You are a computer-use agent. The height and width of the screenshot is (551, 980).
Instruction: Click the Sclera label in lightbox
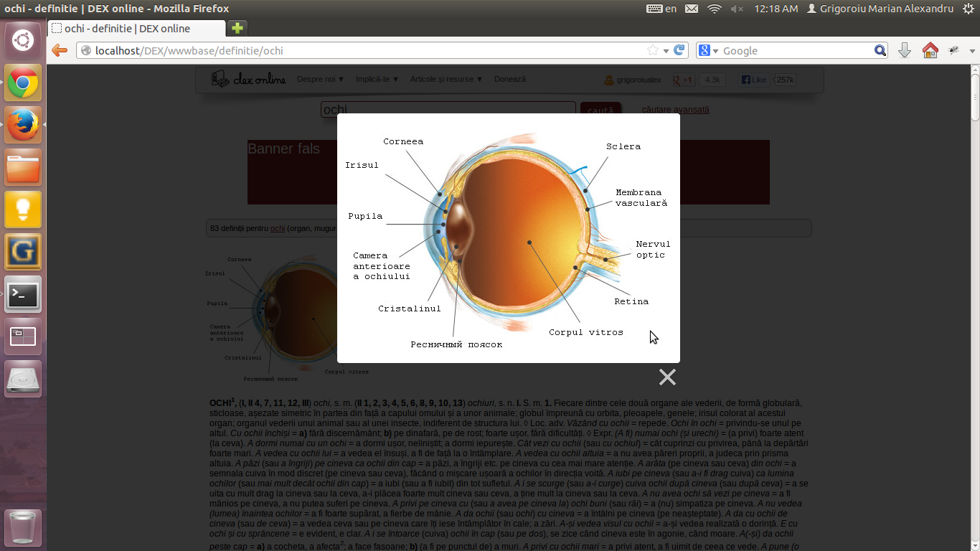623,146
